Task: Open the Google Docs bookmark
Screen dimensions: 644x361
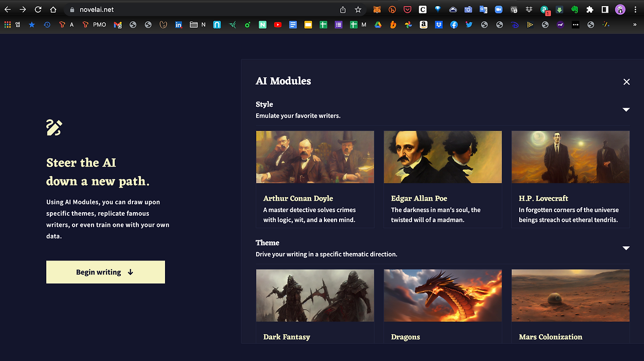Action: coord(293,25)
